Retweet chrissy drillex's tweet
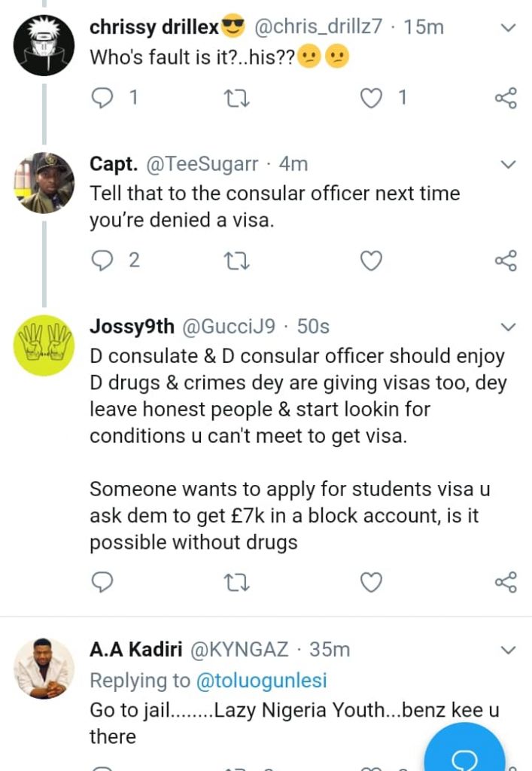The image size is (532, 771). pyautogui.click(x=236, y=98)
